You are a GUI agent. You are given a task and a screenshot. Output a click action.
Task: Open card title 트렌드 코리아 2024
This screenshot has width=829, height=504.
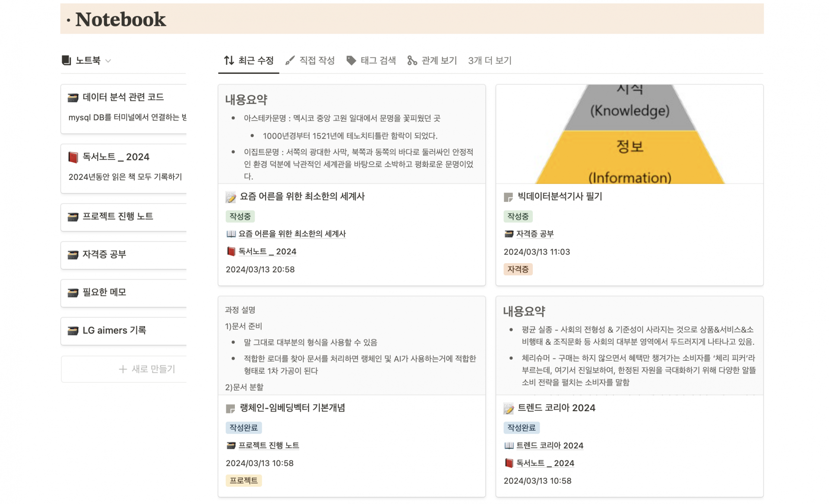pyautogui.click(x=557, y=408)
